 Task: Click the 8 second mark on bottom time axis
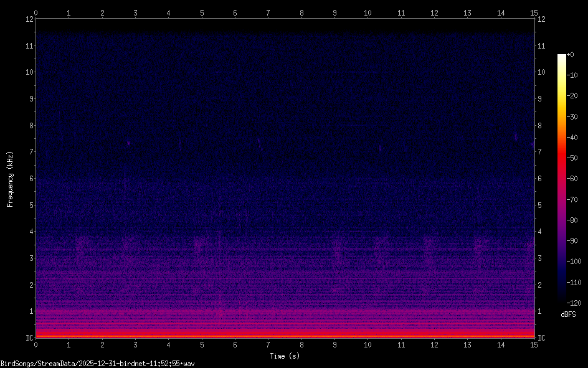coord(301,344)
